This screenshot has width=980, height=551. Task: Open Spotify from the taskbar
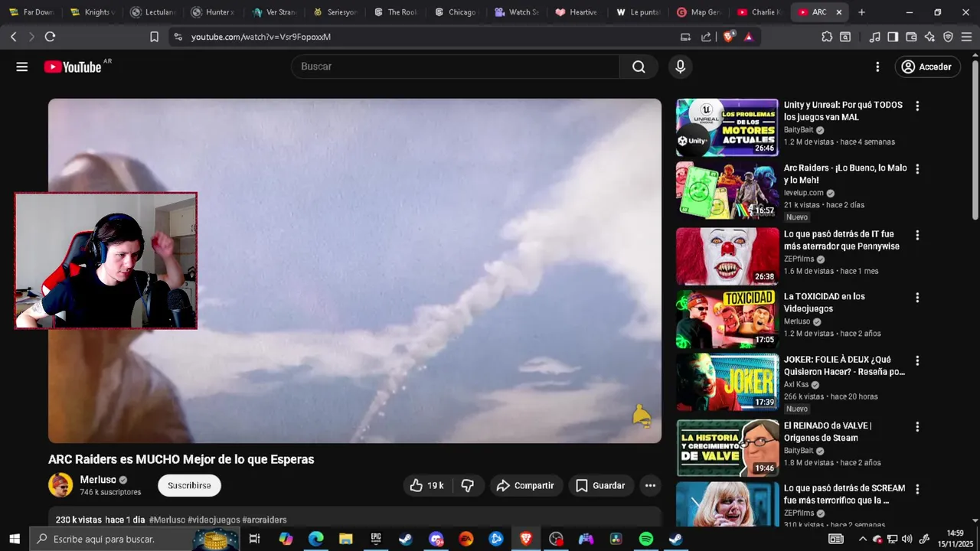[646, 539]
